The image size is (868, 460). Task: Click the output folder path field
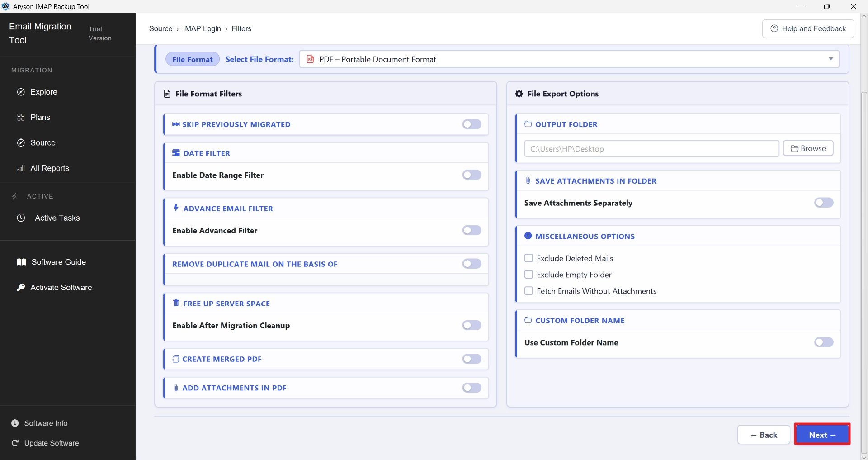pyautogui.click(x=651, y=149)
